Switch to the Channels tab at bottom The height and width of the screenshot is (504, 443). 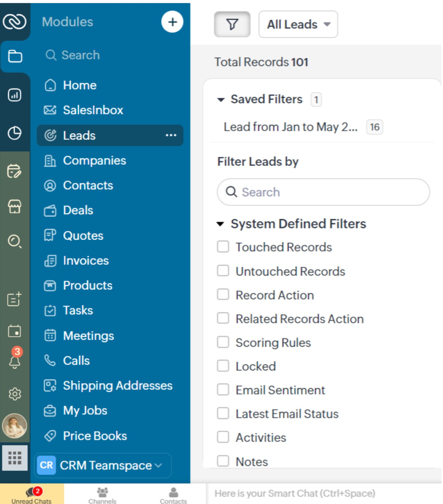point(103,496)
